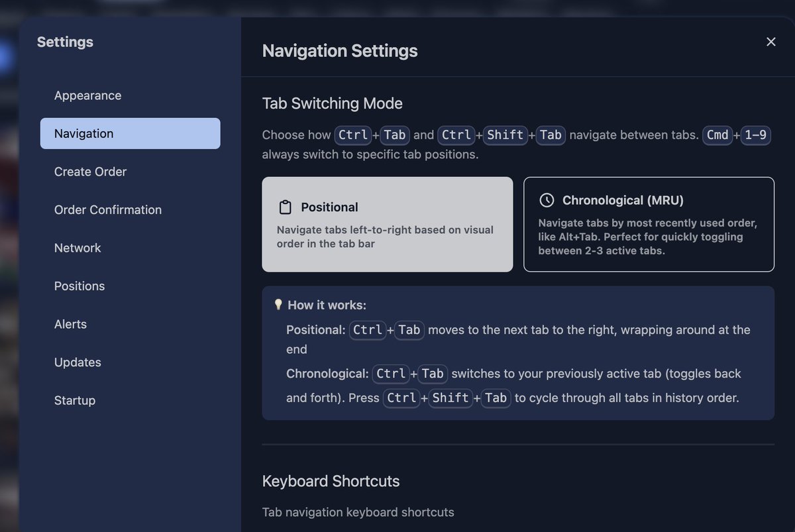
Task: Click the Navigation Settings heading
Action: pos(340,50)
